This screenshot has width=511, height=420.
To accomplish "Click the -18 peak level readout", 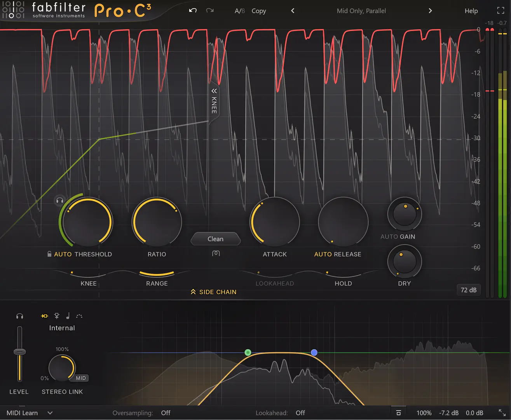I will pyautogui.click(x=489, y=23).
